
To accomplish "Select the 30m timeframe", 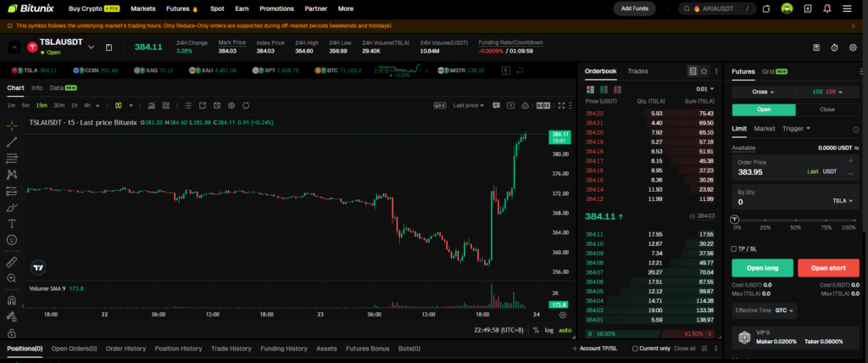I will (x=58, y=105).
